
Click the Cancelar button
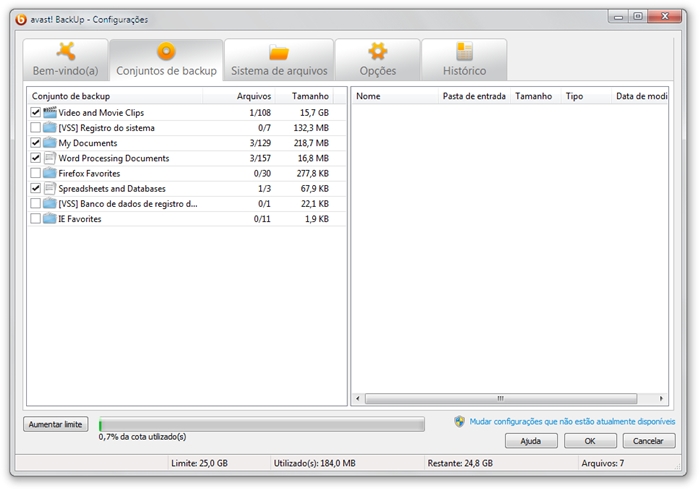pos(649,441)
